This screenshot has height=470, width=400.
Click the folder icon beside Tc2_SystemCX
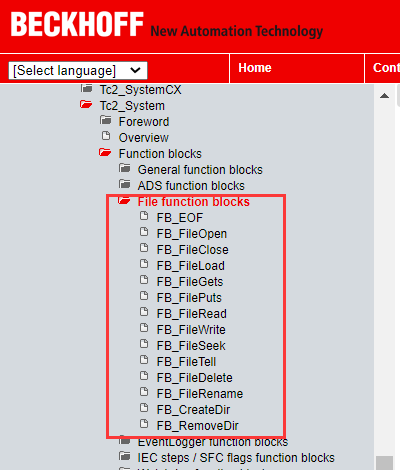tap(87, 88)
